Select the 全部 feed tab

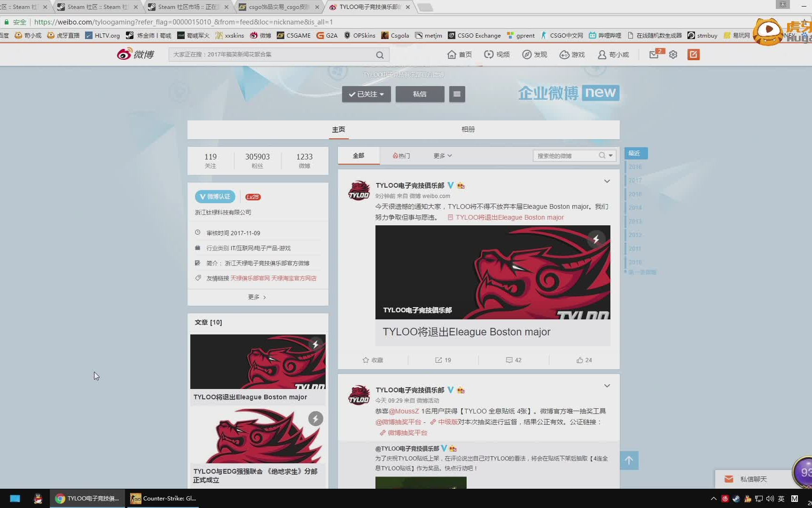click(x=359, y=156)
